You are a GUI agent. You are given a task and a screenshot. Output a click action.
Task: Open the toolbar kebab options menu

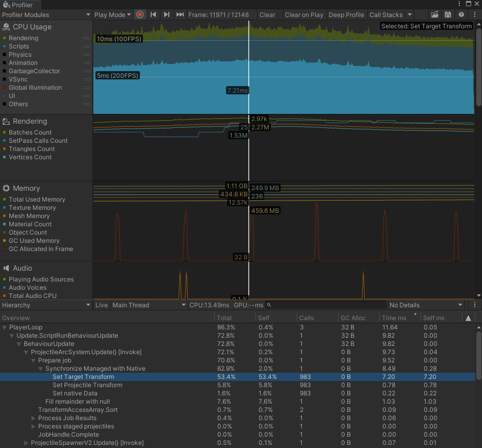click(x=474, y=15)
